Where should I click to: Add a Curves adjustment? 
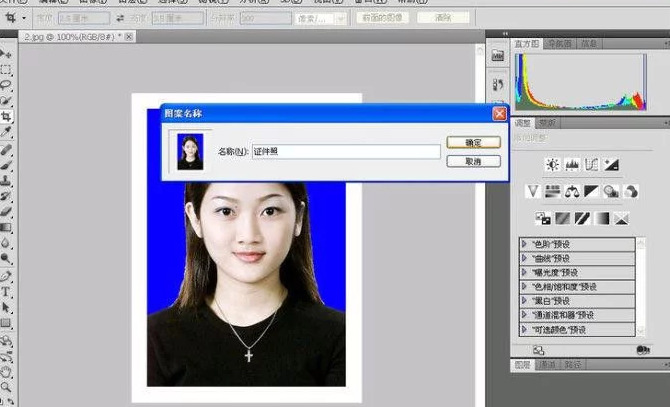click(592, 164)
